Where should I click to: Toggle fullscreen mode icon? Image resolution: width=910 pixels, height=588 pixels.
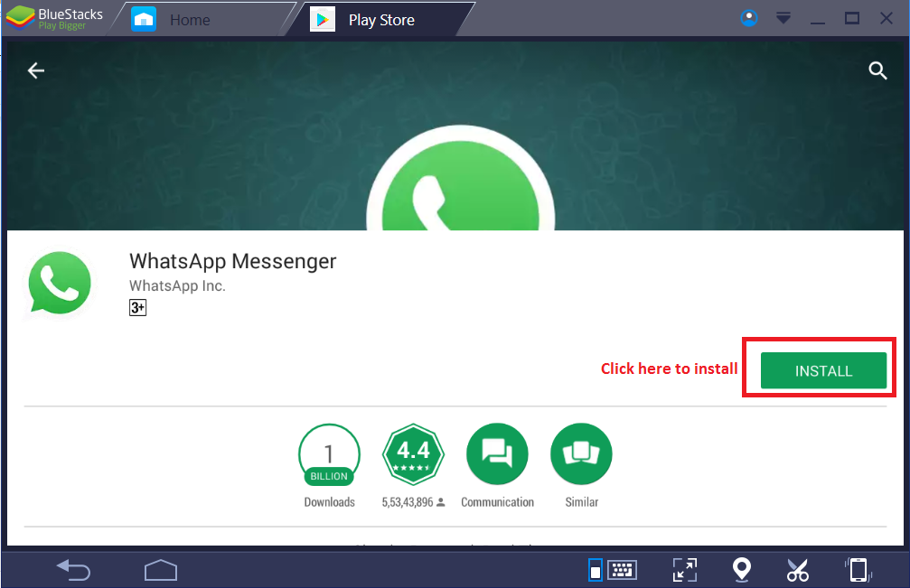coord(685,570)
